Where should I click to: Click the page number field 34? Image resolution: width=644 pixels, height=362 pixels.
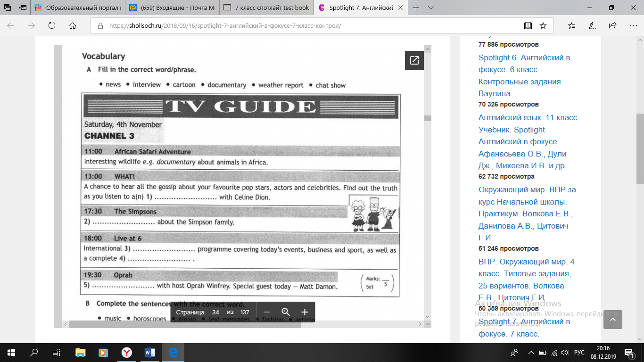pos(215,312)
